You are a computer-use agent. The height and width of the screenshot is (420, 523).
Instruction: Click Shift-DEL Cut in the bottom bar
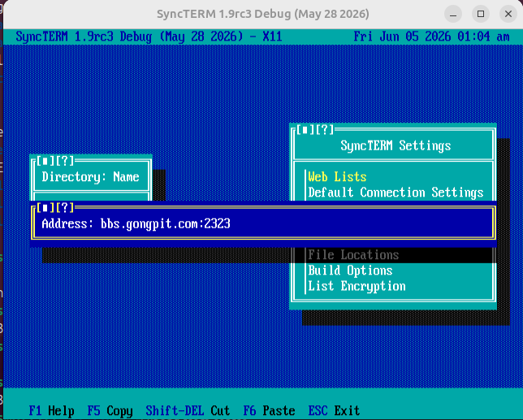tap(188, 411)
